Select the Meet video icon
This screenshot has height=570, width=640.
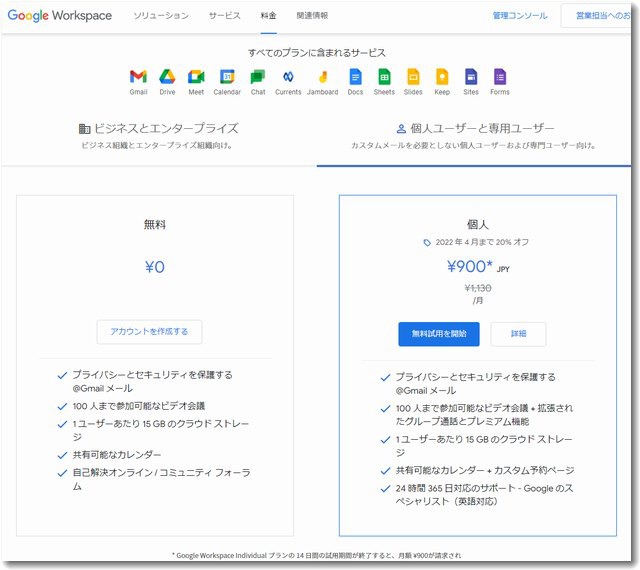(196, 76)
